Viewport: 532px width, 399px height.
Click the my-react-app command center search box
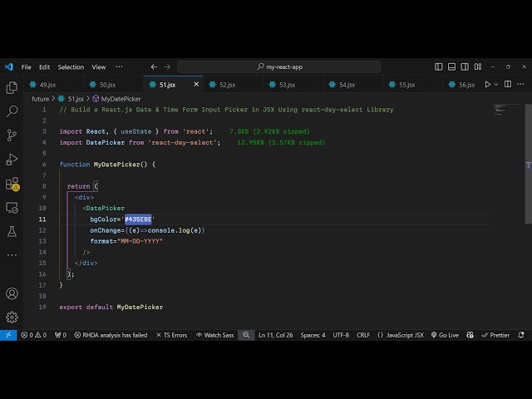point(278,66)
